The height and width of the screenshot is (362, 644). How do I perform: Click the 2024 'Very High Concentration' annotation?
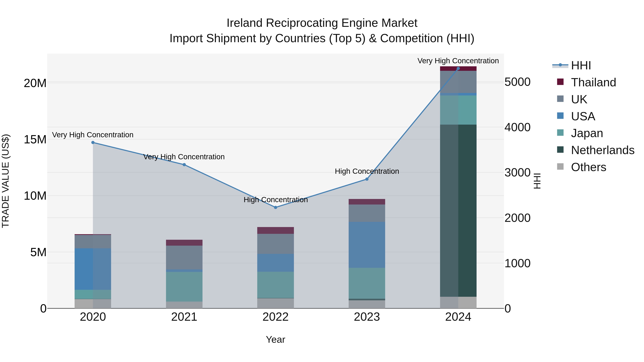[x=458, y=61]
